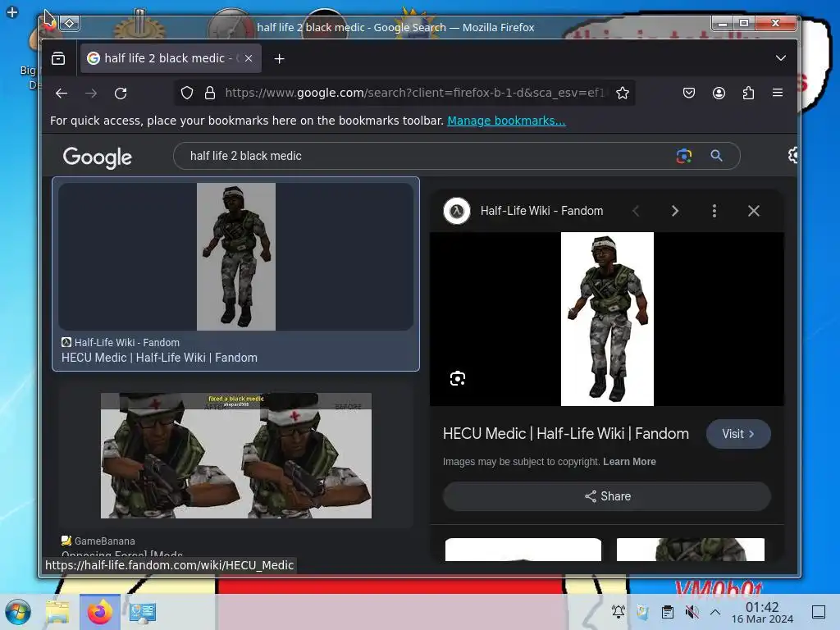Show next image in preview panel
This screenshot has width=840, height=630.
(675, 211)
